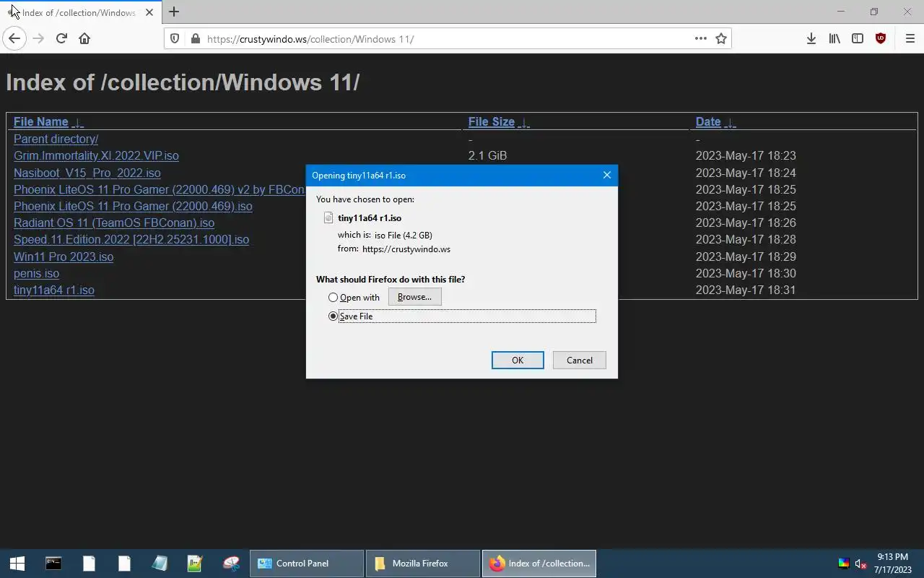Click date 2023-May-17 18:28
Screen dimensions: 924x578
746,239
